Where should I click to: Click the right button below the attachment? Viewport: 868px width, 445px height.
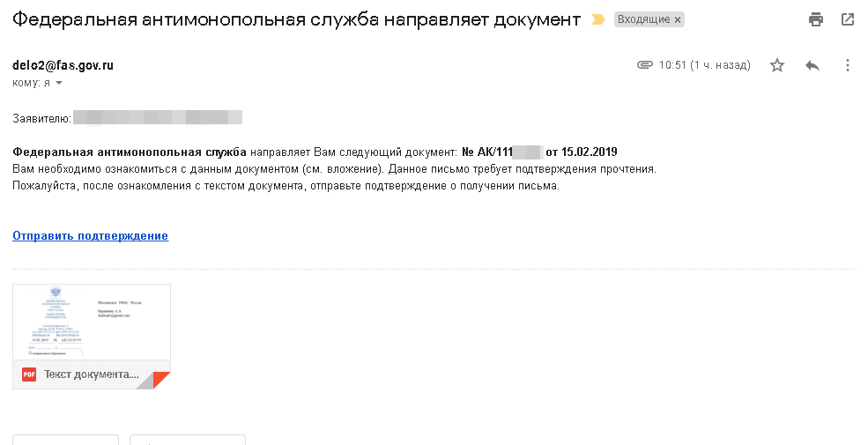pyautogui.click(x=188, y=440)
